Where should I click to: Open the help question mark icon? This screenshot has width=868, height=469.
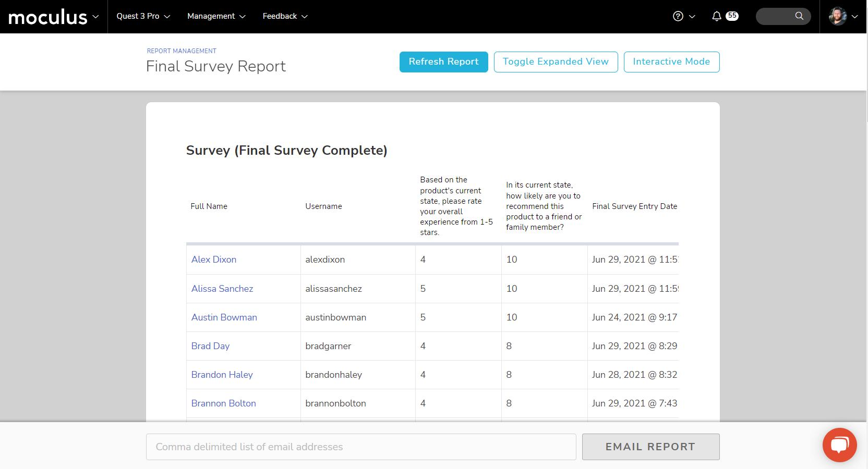pos(678,16)
